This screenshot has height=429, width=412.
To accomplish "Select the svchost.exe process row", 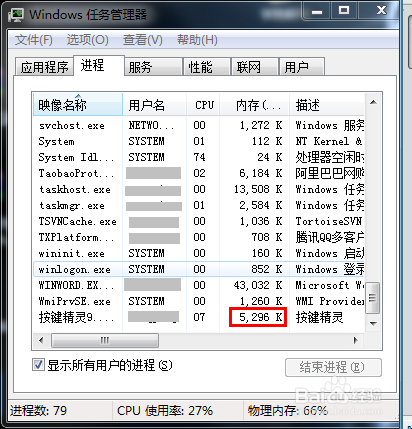I will coord(199,125).
